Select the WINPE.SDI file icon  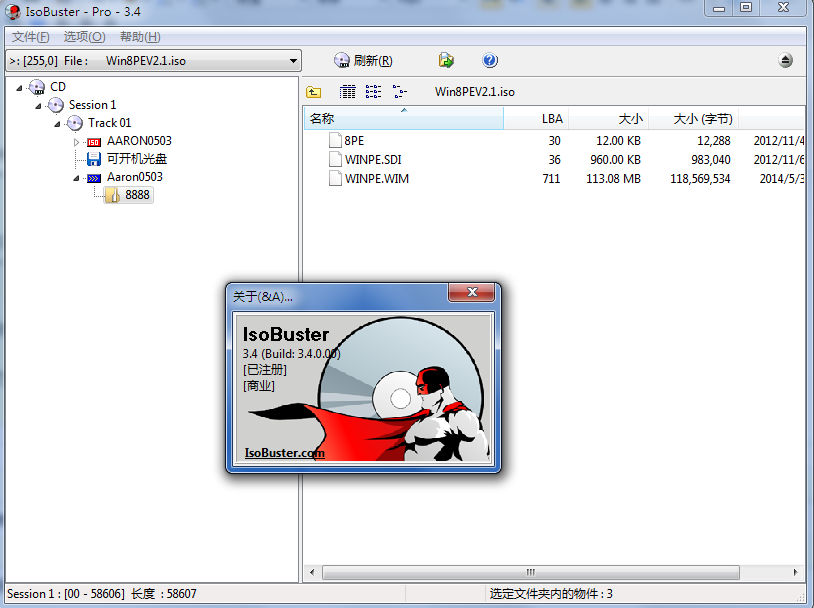click(335, 159)
